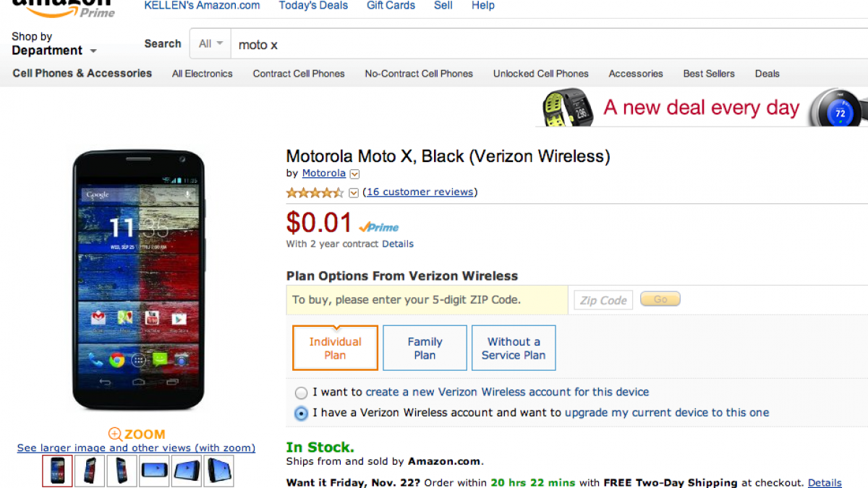Click the Go button beside Zip Code

point(660,299)
